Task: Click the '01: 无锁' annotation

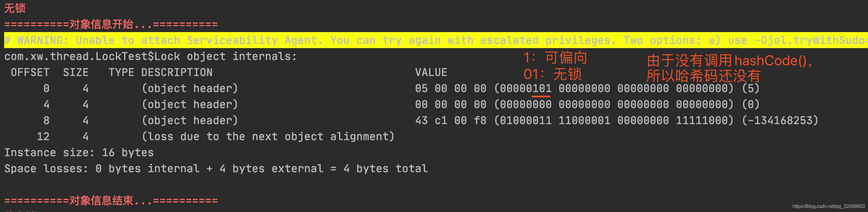Action: [553, 74]
